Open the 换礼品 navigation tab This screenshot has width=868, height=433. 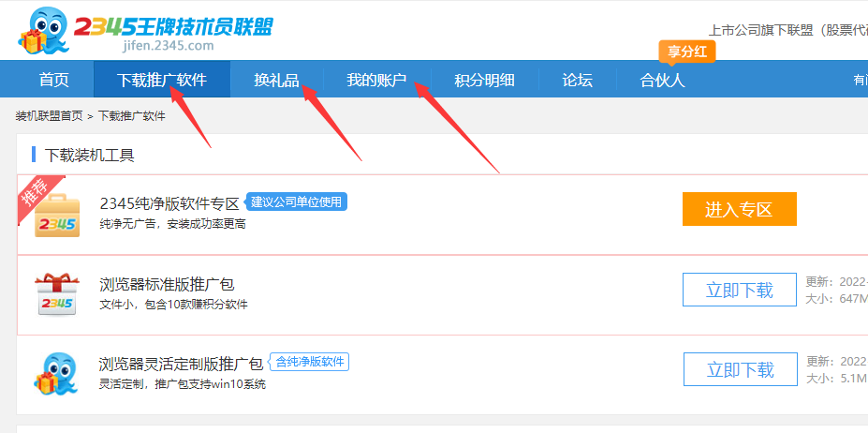[277, 80]
